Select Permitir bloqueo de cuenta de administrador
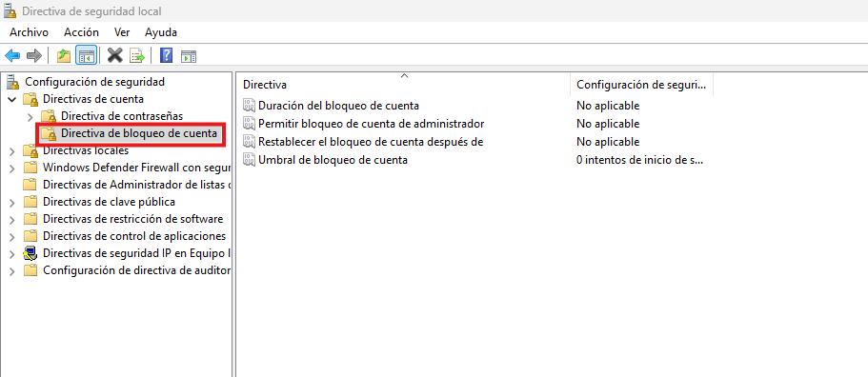Image resolution: width=868 pixels, height=377 pixels. click(372, 123)
